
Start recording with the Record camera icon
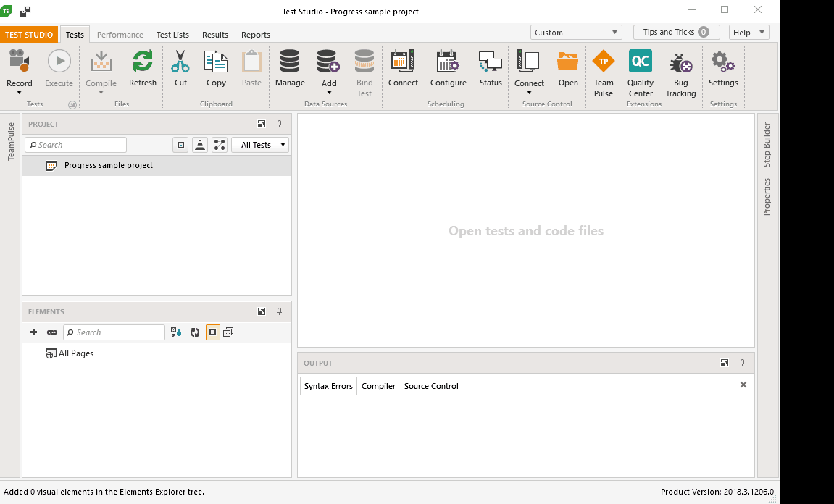point(19,61)
